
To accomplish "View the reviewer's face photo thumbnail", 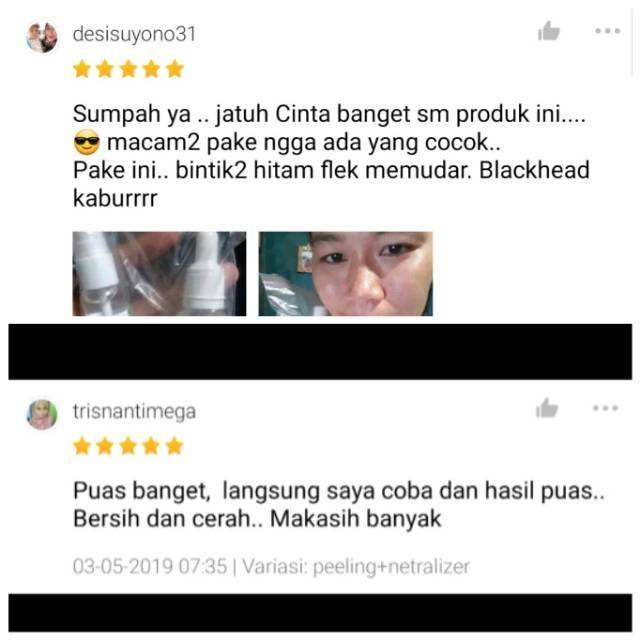I will pos(345,273).
